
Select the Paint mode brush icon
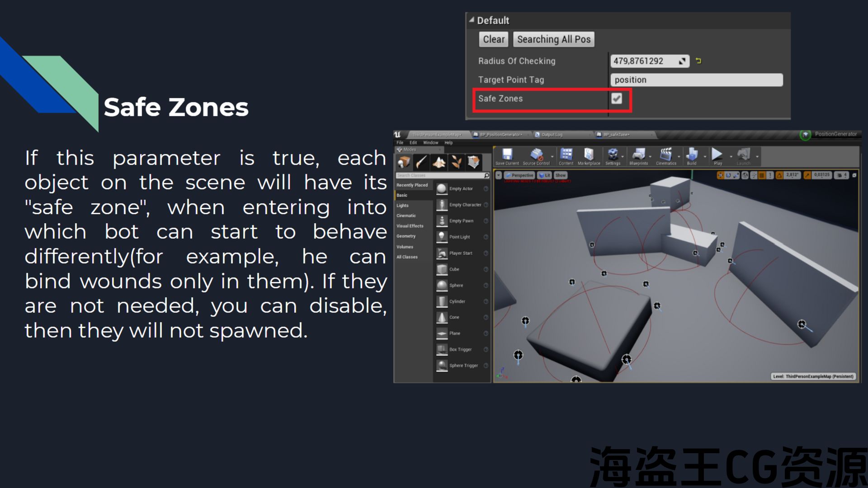point(421,162)
